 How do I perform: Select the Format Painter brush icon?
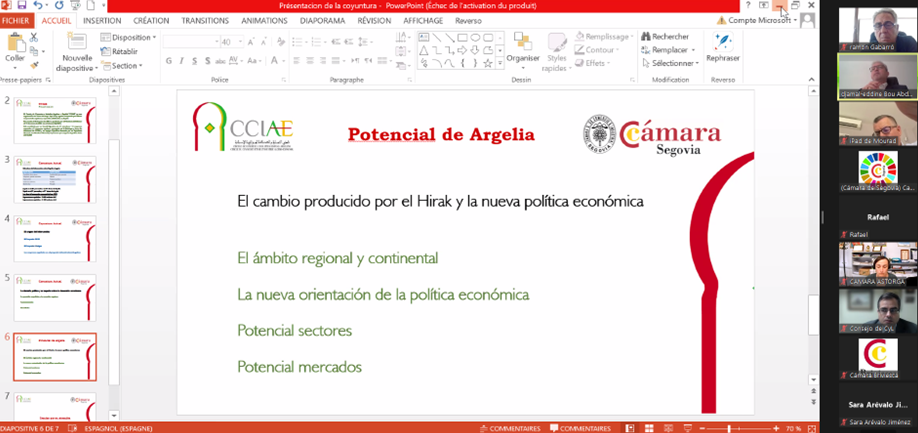(33, 66)
